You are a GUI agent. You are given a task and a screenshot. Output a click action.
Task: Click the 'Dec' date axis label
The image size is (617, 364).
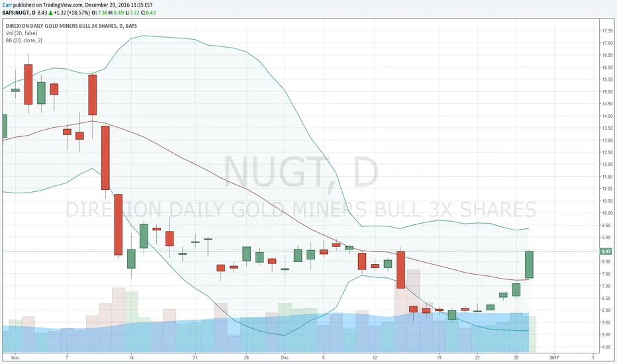tap(285, 357)
